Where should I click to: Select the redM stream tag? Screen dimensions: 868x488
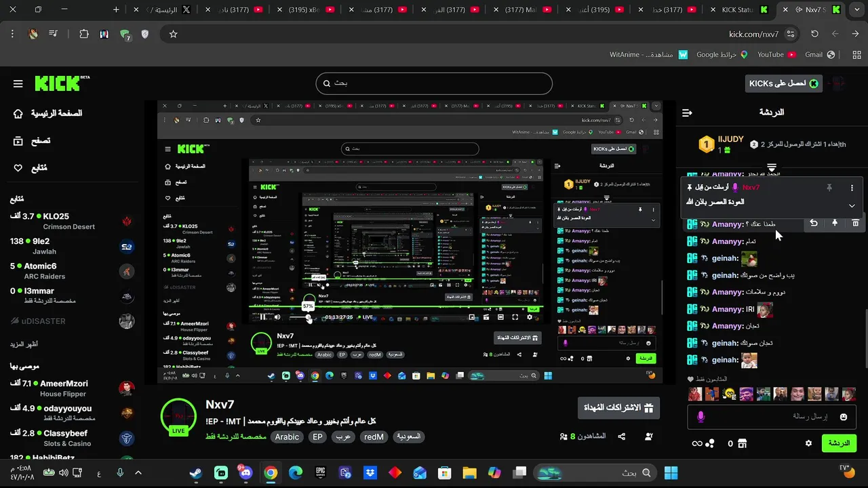point(374,437)
